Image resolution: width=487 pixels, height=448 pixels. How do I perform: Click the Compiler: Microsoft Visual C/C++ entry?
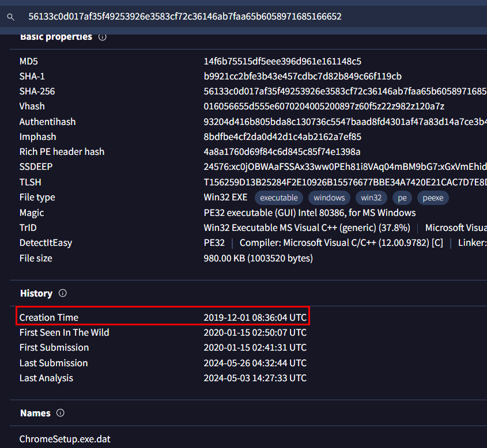coord(341,242)
